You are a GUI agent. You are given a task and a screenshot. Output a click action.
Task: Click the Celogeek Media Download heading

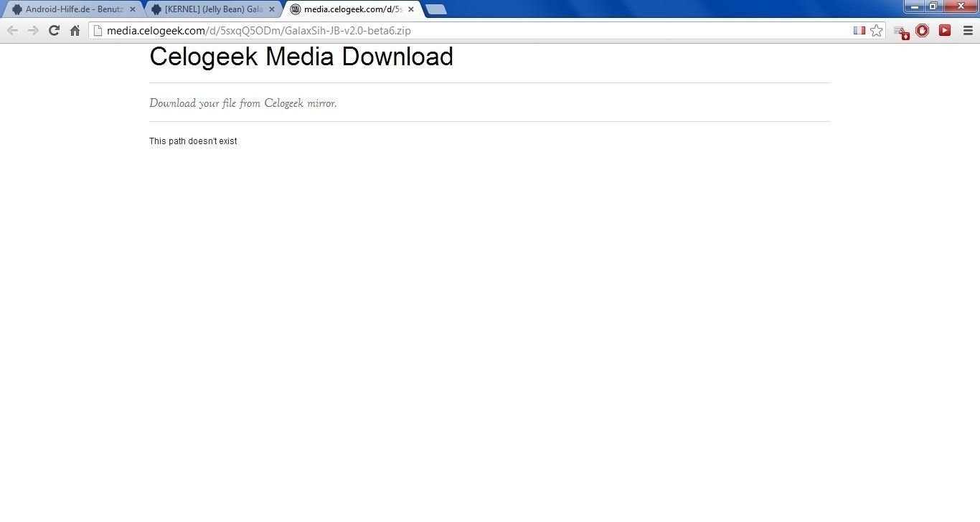pos(301,57)
